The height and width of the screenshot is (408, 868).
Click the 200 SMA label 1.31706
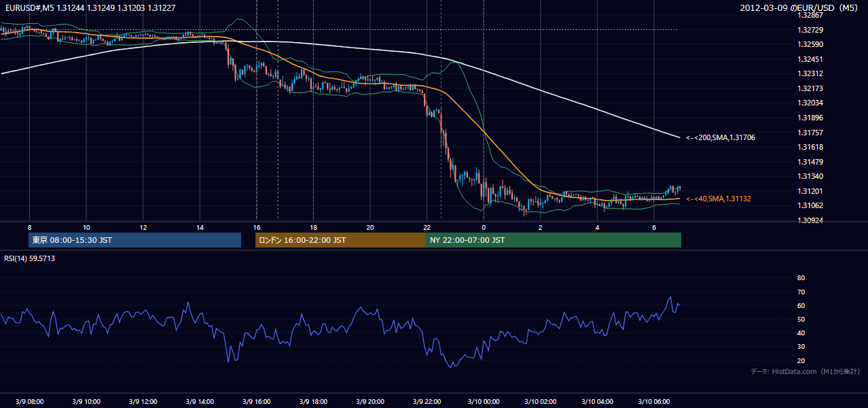720,137
